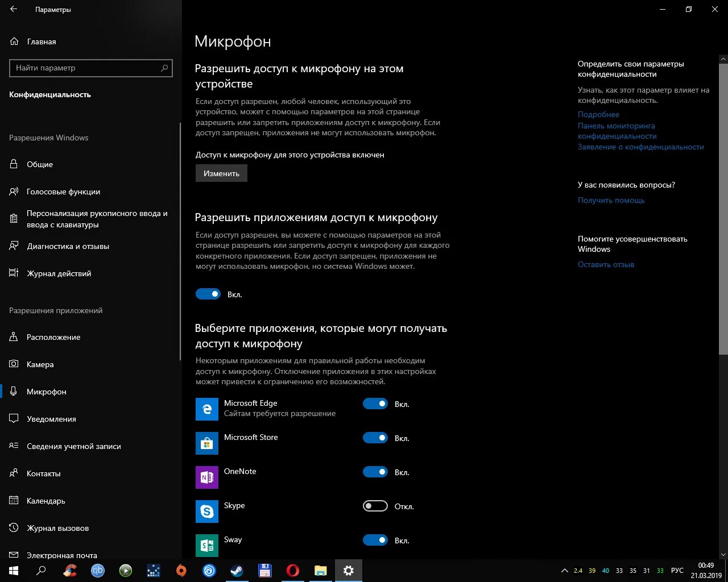Disable microphone access for Microsoft Store

(375, 438)
